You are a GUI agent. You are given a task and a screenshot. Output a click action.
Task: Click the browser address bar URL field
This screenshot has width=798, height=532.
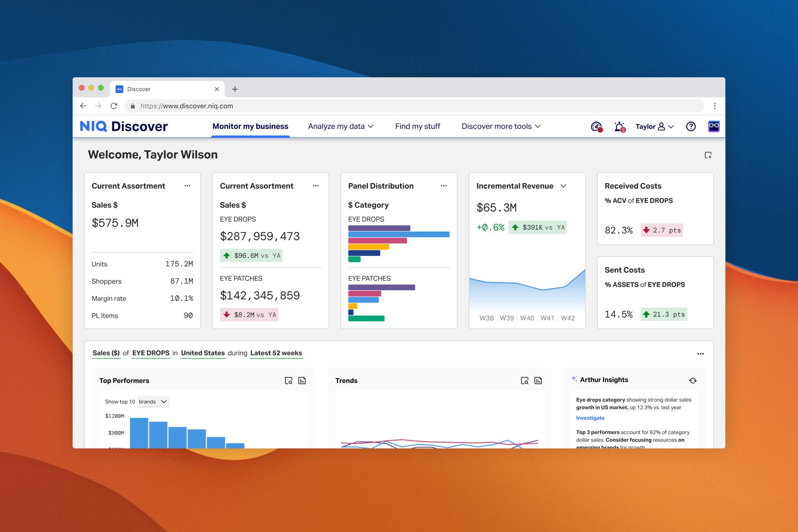click(414, 106)
